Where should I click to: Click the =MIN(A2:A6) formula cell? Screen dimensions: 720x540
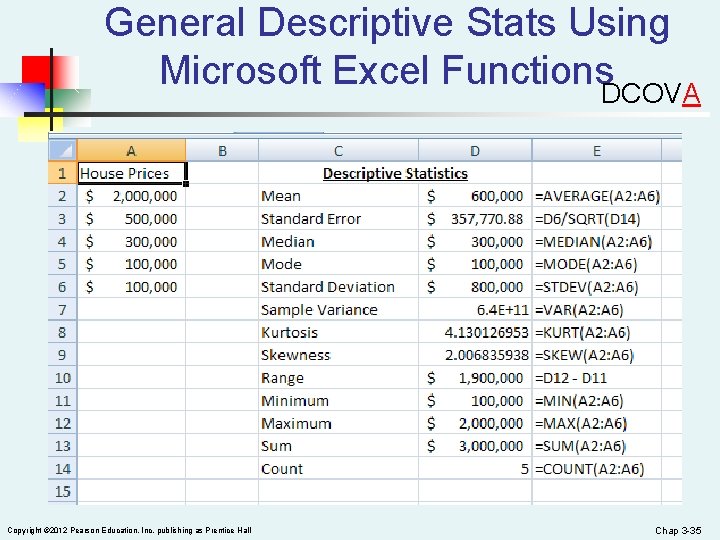tap(596, 400)
